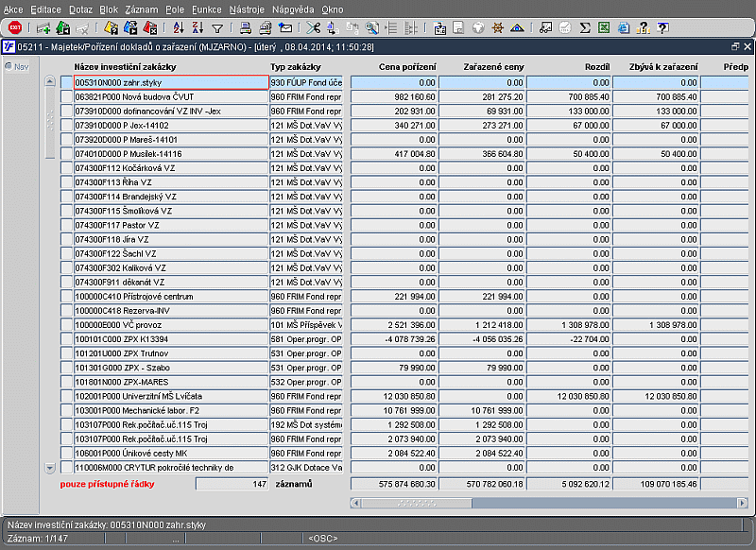Click the question mark with people icon
The width and height of the screenshot is (756, 550).
[x=643, y=28]
